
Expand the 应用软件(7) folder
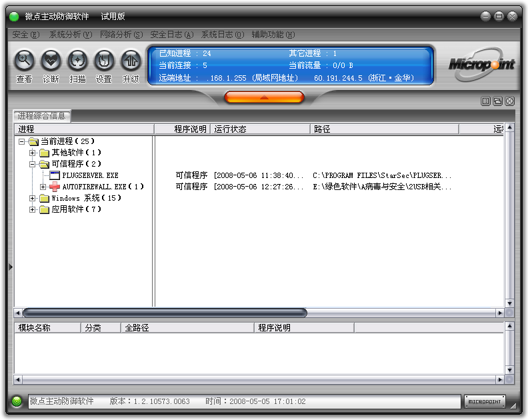click(32, 209)
